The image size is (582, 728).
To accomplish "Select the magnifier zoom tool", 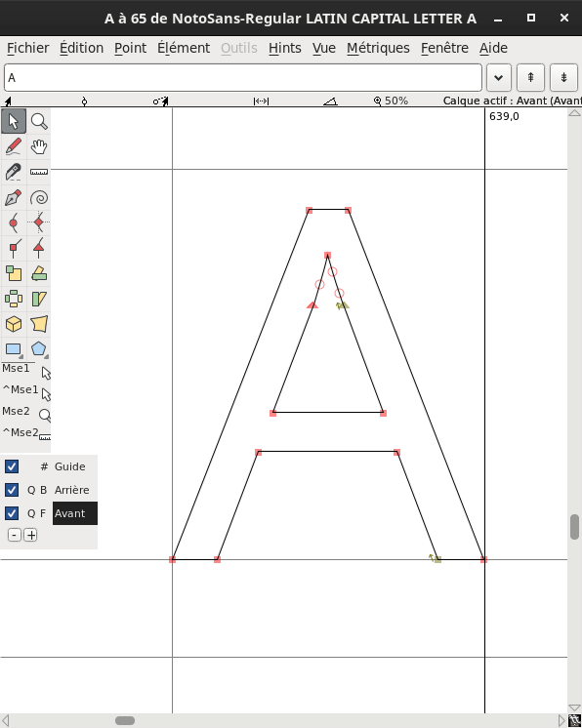I will [x=38, y=121].
